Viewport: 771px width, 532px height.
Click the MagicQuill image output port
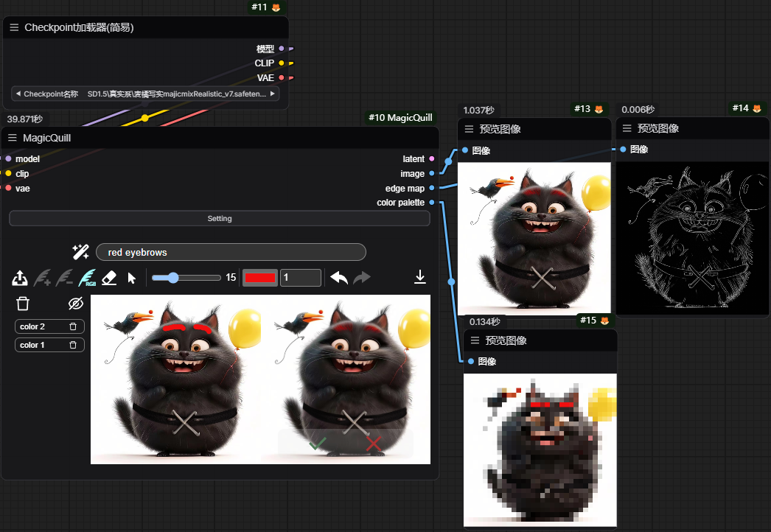point(432,174)
